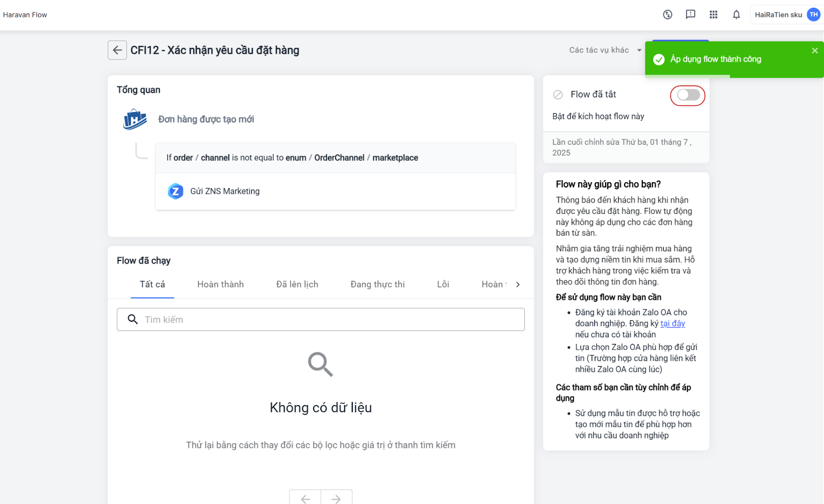Dismiss the green success notification
The height and width of the screenshot is (504, 824).
815,50
